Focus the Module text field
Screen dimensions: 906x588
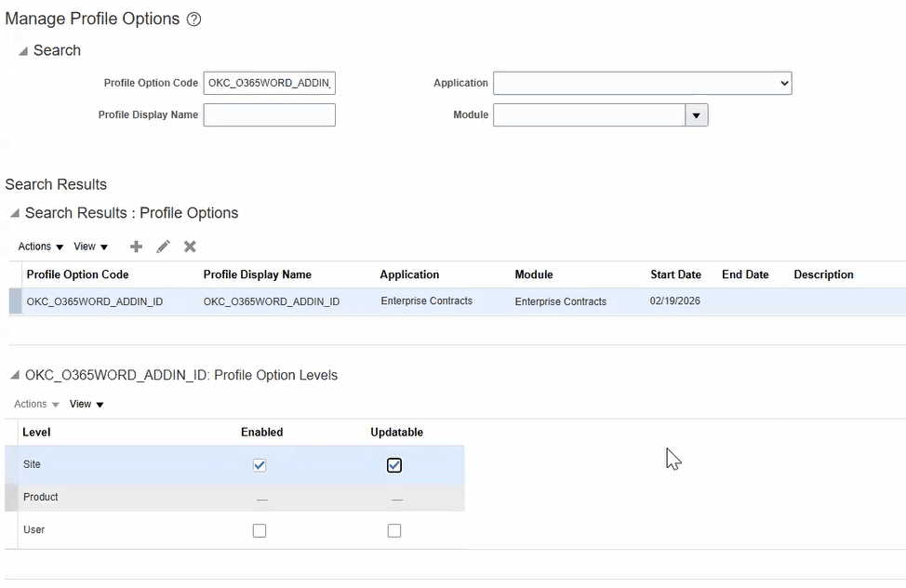point(590,115)
